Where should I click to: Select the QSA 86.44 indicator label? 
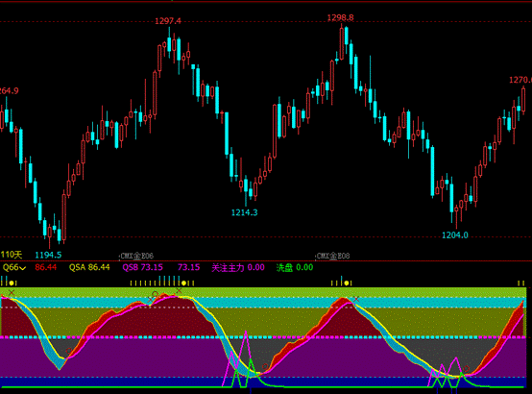89,268
